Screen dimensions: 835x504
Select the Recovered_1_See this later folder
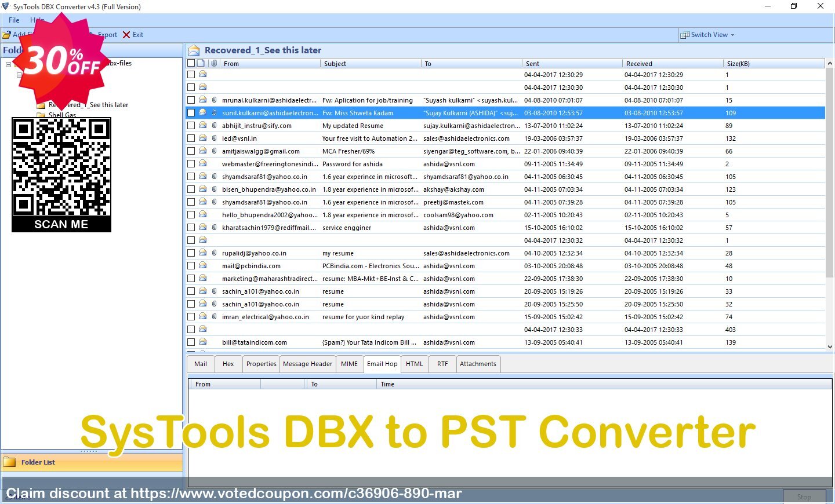tap(89, 105)
